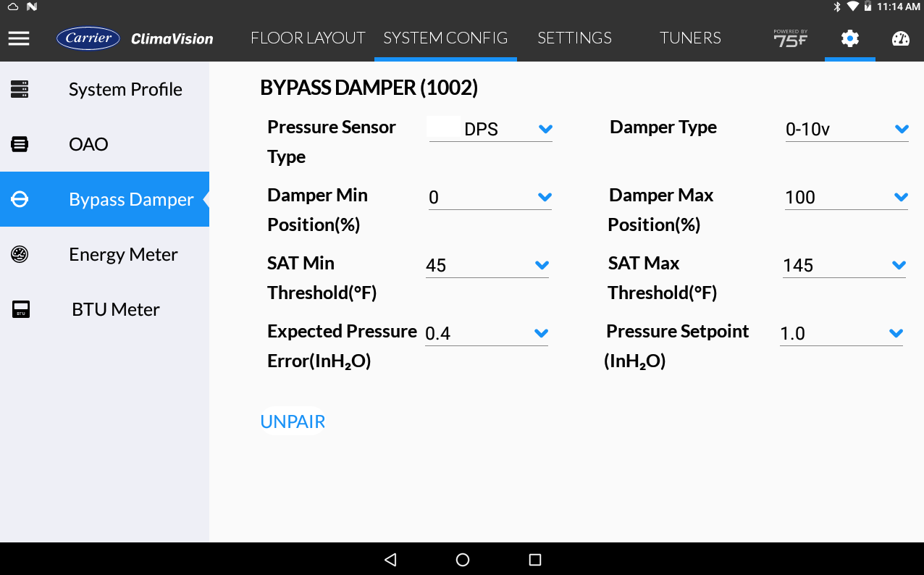The height and width of the screenshot is (575, 924).
Task: Open the Damper Type dropdown
Action: [x=900, y=128]
